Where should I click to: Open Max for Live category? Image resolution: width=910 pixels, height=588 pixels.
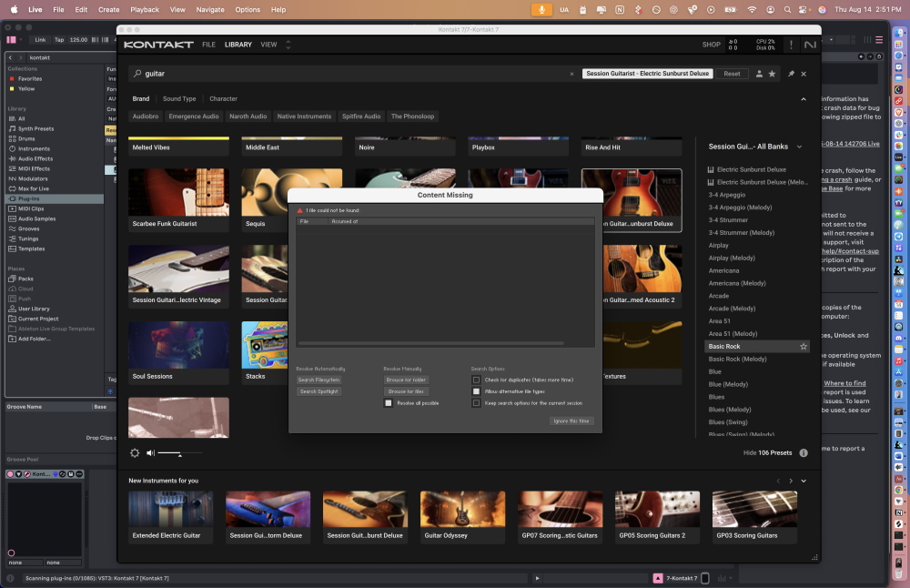(33, 188)
